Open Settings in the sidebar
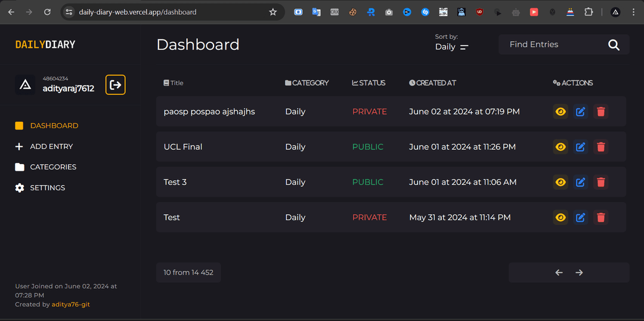 (x=48, y=188)
